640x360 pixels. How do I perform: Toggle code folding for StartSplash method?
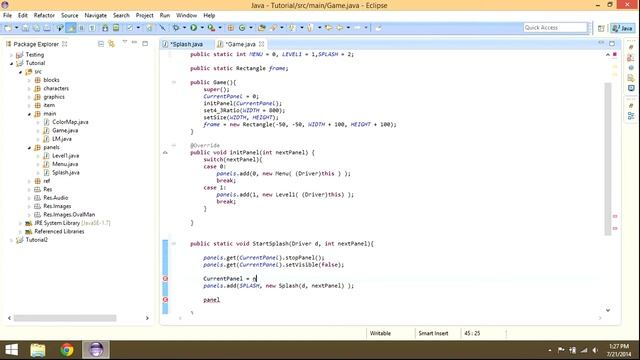pyautogui.click(x=173, y=244)
